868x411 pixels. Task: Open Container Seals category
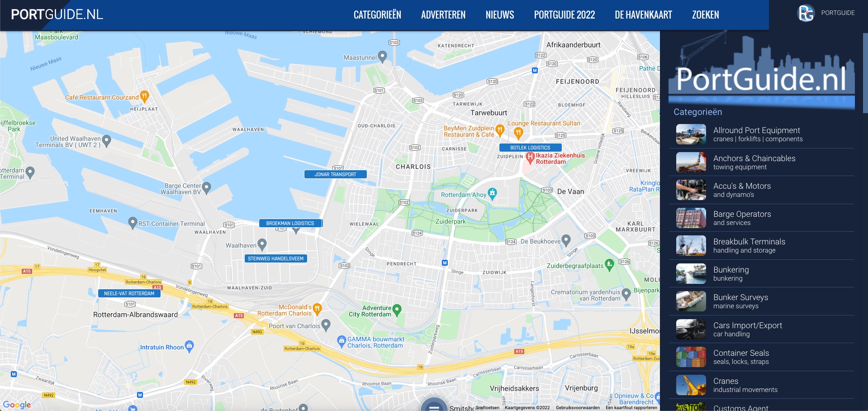click(x=761, y=357)
